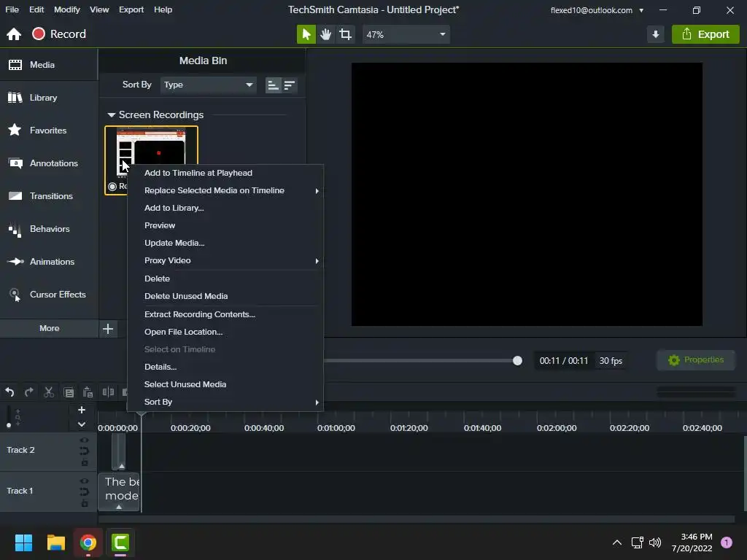Screen dimensions: 747x560
Task: Choose Delete Unused Media
Action: pyautogui.click(x=225, y=296)
